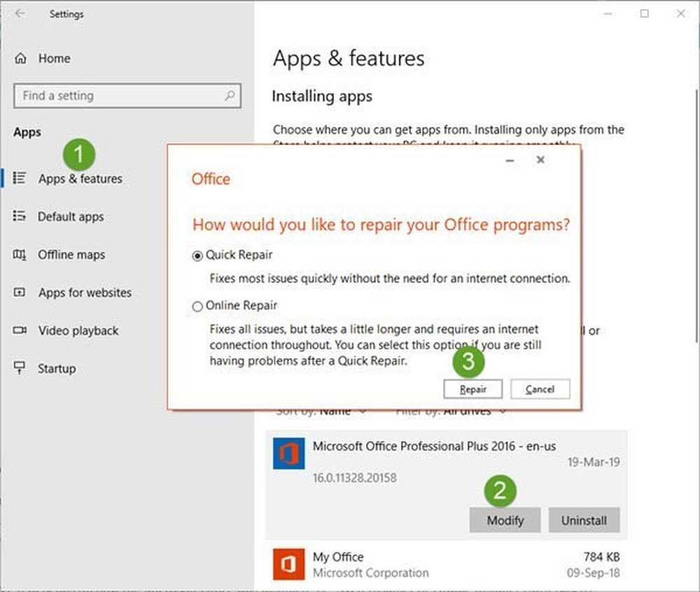Click the Default apps list icon
The height and width of the screenshot is (592, 700).
point(19,216)
